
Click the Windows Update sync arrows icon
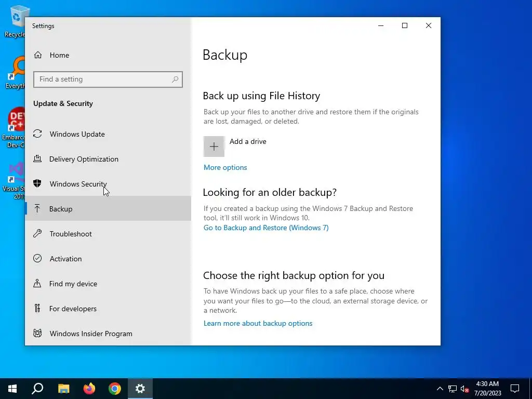(37, 134)
